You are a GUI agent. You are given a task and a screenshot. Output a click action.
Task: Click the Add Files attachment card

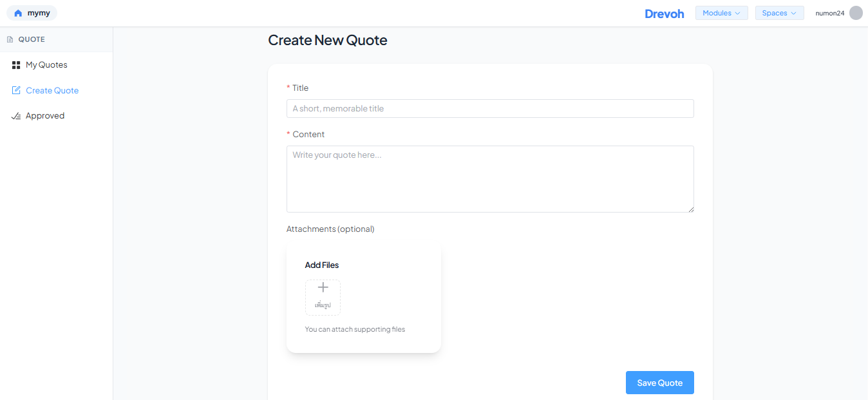[x=363, y=297]
